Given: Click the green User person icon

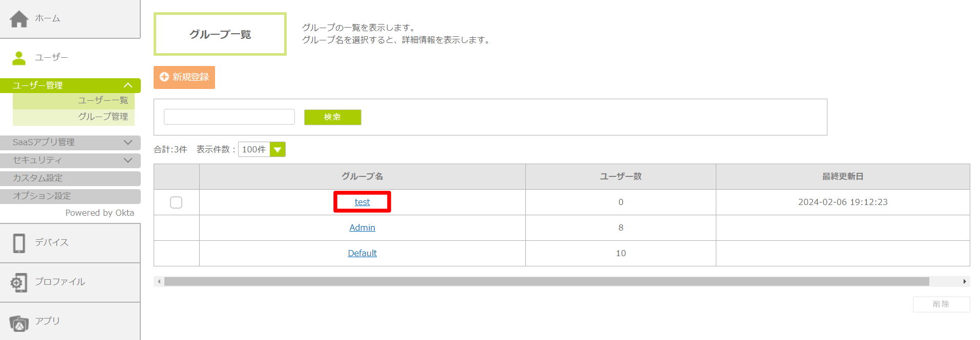Looking at the screenshot, I should [19, 58].
